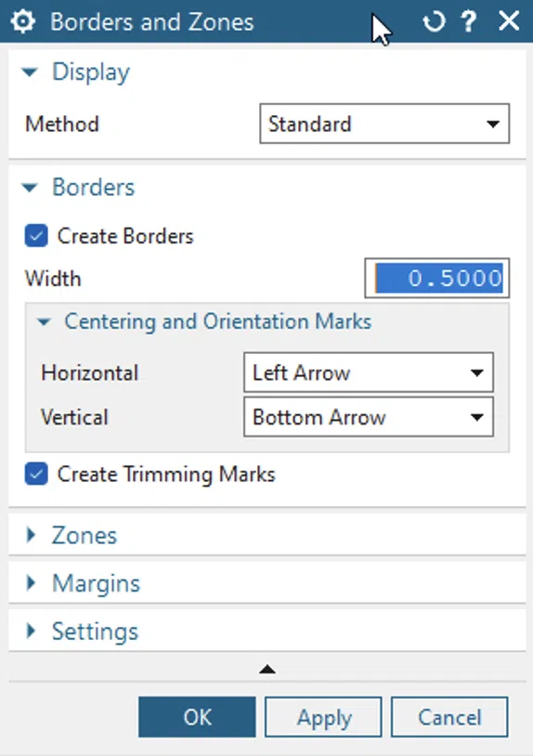Open the Vertical Bottom Arrow dropdown
This screenshot has height=756, width=533.
coord(369,417)
